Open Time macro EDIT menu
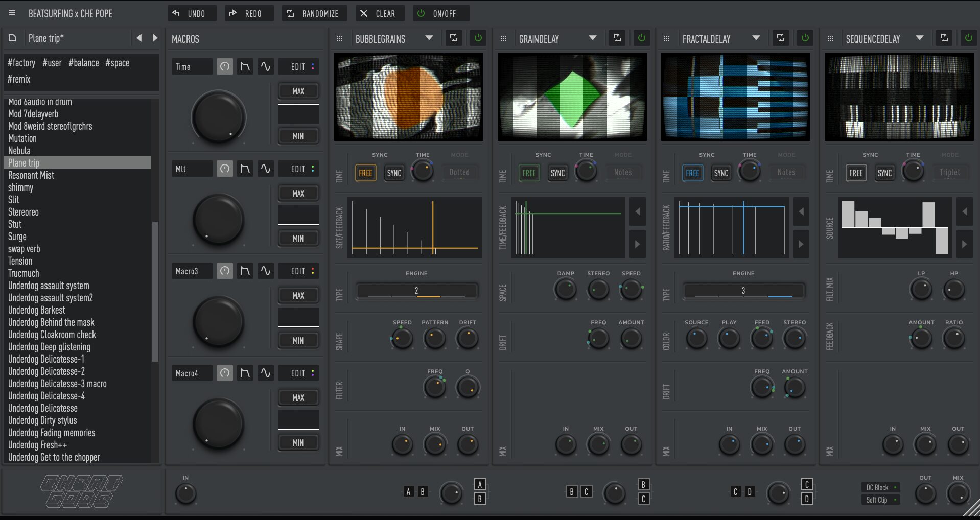 click(298, 66)
